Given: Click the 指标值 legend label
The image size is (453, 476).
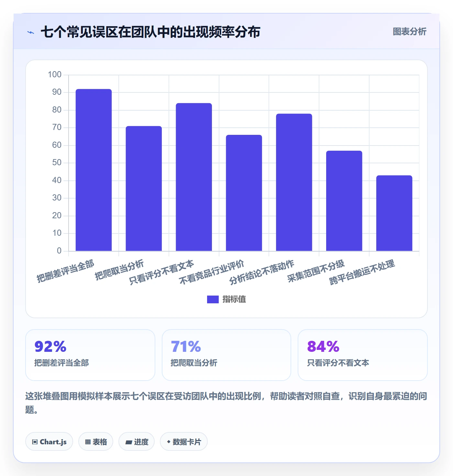Looking at the screenshot, I should (234, 299).
